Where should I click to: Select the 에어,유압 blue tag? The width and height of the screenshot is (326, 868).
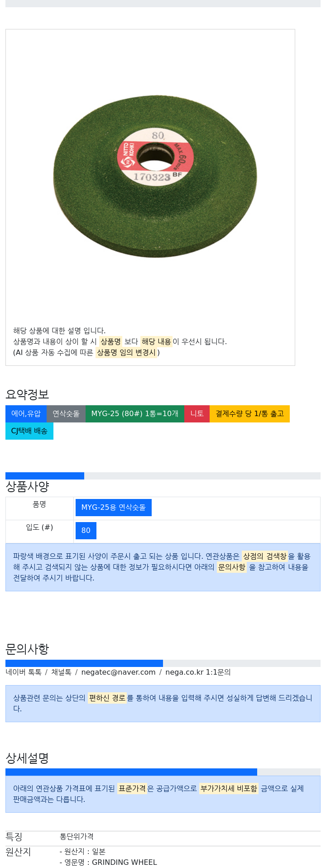[26, 413]
